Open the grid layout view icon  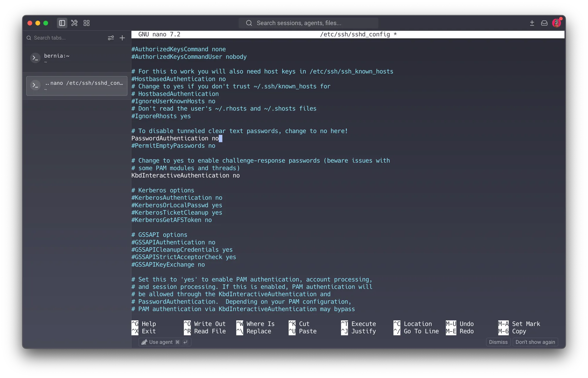click(86, 23)
